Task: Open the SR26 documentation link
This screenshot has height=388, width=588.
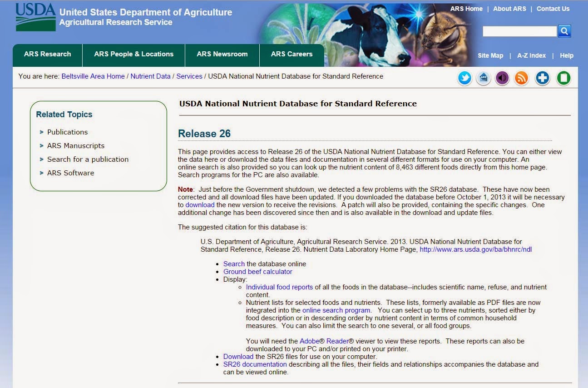Action: [x=255, y=364]
